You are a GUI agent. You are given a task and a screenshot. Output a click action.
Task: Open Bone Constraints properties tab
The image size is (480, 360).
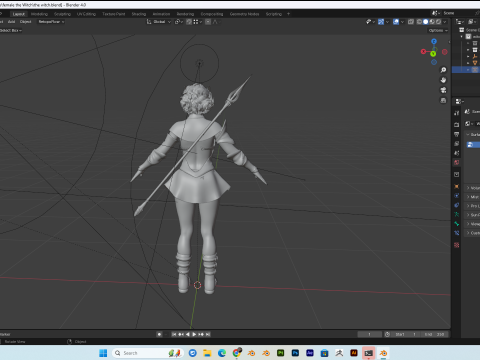(457, 233)
